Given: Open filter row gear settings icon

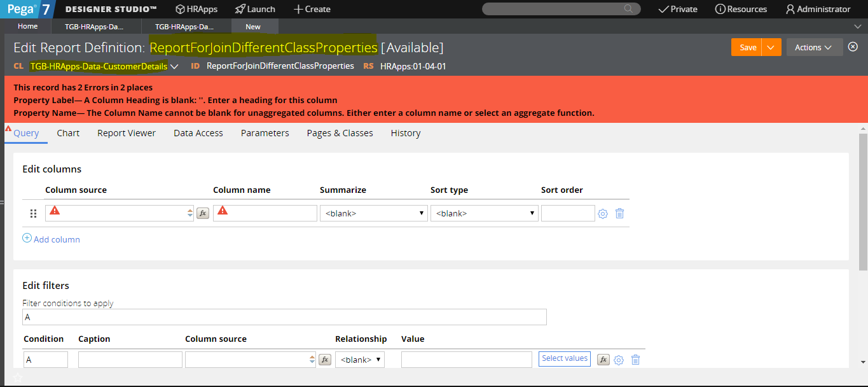Looking at the screenshot, I should [x=618, y=360].
